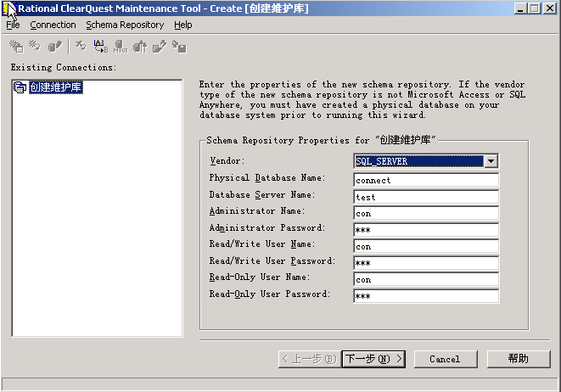The image size is (561, 392).
Task: Click the 帮助 help button
Action: point(519,359)
